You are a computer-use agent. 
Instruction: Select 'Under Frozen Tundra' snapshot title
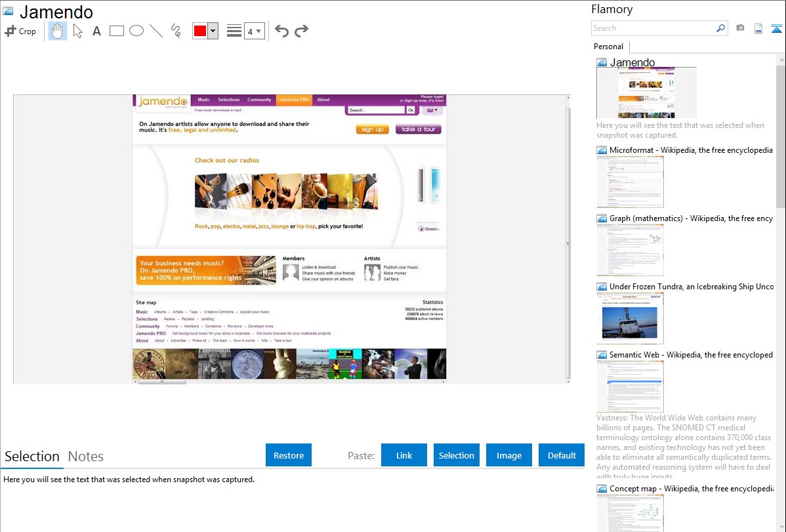pyautogui.click(x=692, y=286)
